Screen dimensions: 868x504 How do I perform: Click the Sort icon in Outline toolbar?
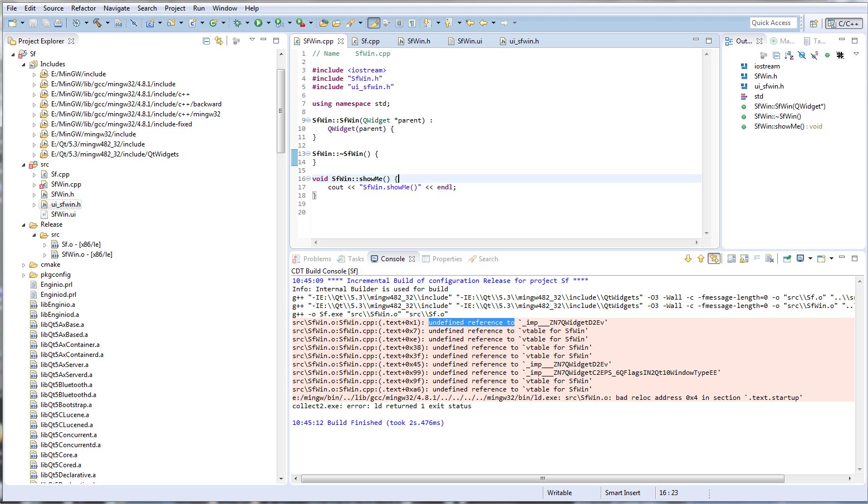(x=788, y=55)
